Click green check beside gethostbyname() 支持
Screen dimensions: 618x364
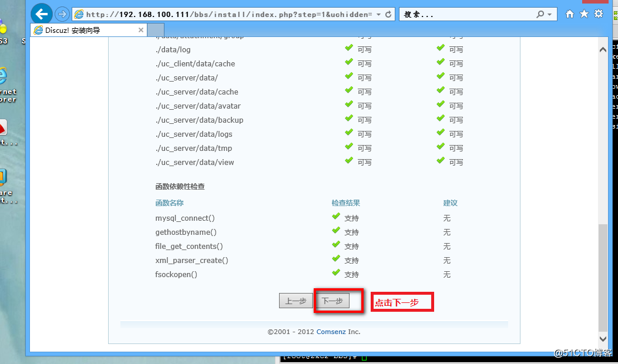336,231
